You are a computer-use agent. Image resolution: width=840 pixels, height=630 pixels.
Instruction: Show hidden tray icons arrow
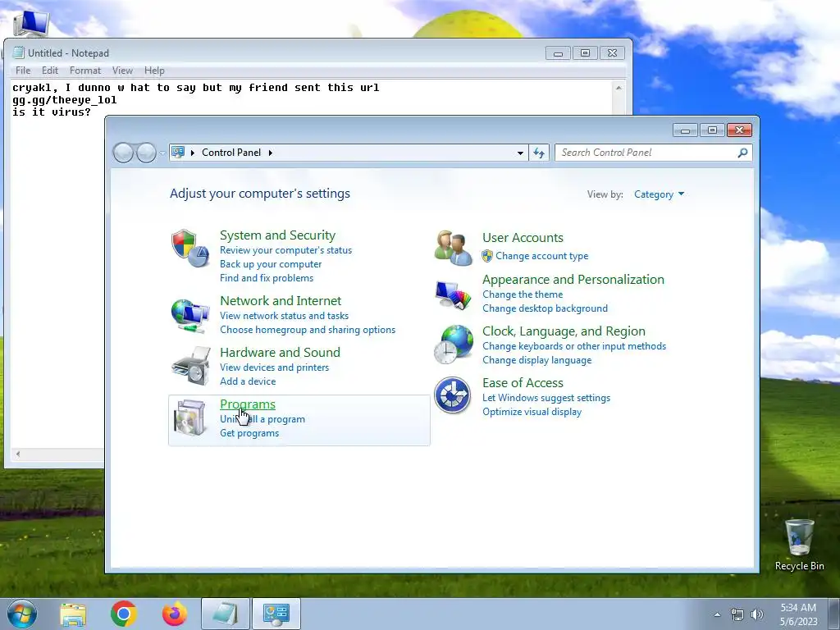pyautogui.click(x=717, y=614)
